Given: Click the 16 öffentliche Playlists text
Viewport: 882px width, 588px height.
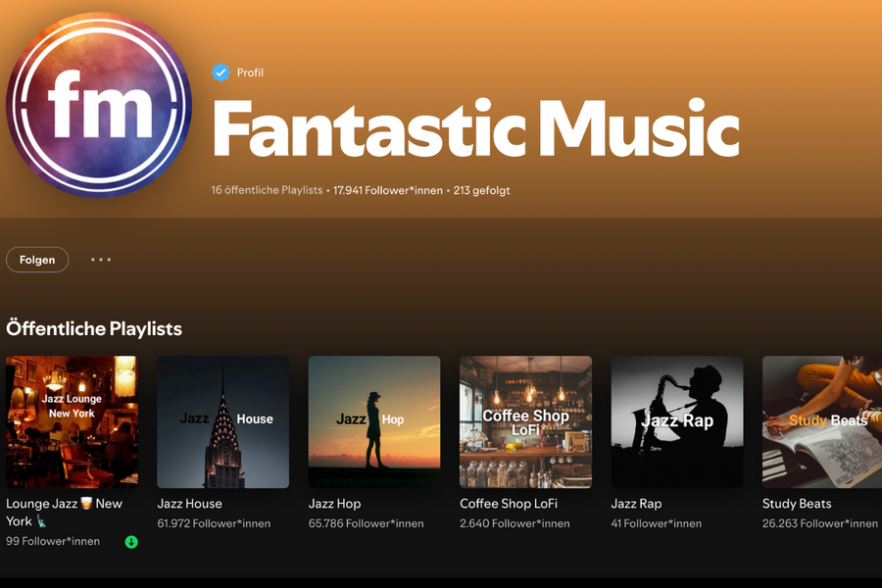Looking at the screenshot, I should point(267,190).
